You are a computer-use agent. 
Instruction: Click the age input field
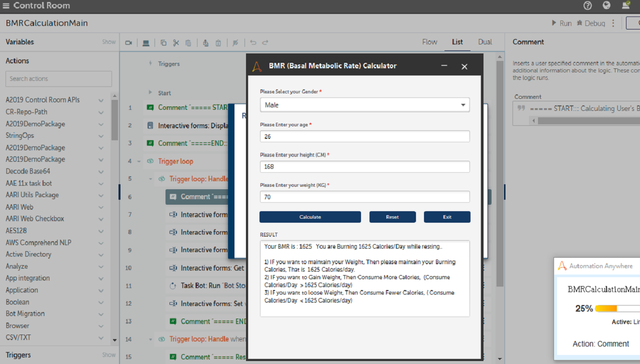(364, 136)
